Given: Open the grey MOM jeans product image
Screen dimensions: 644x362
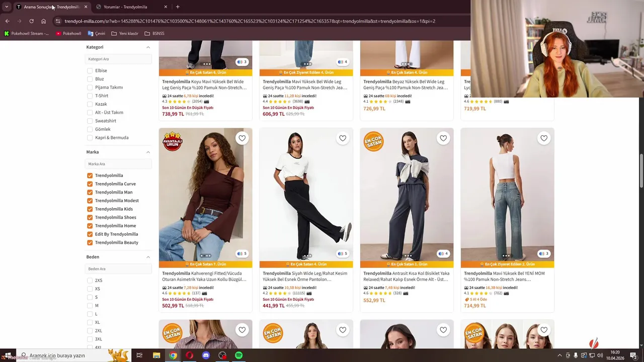Looking at the screenshot, I should (507, 195).
